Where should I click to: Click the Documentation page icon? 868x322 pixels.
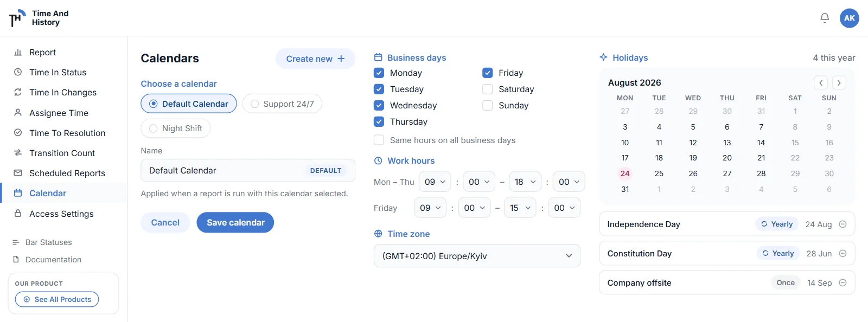tap(16, 260)
